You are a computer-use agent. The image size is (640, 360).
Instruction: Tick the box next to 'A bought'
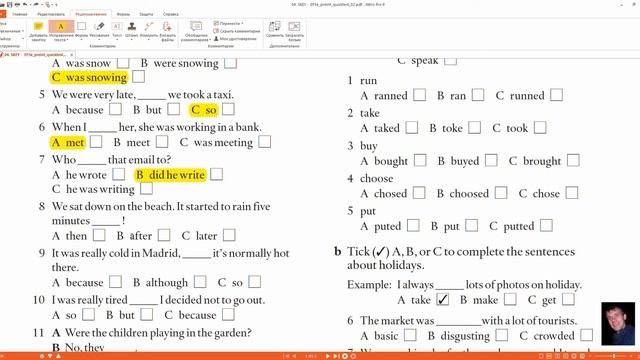pyautogui.click(x=420, y=160)
